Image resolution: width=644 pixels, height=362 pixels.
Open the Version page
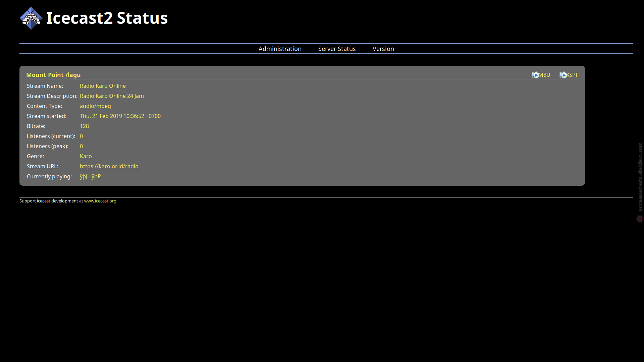pos(383,49)
